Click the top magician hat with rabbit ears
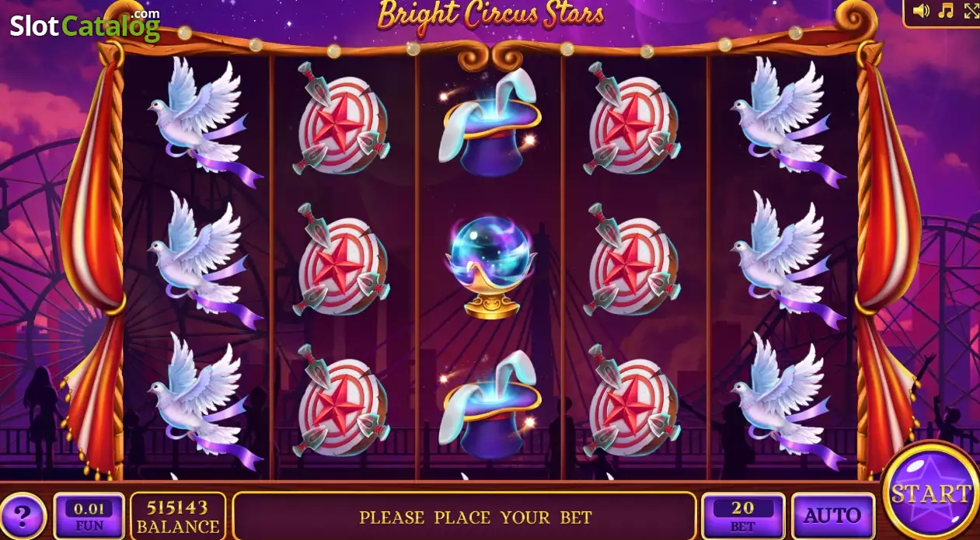Screen dimensions: 980x540 click(490, 121)
